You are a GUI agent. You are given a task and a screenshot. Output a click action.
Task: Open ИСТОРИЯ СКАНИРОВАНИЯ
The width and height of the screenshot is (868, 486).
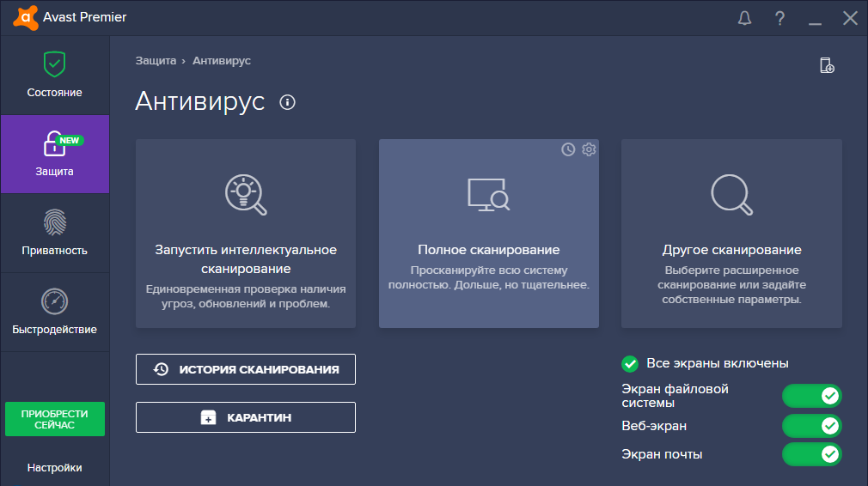coord(246,369)
